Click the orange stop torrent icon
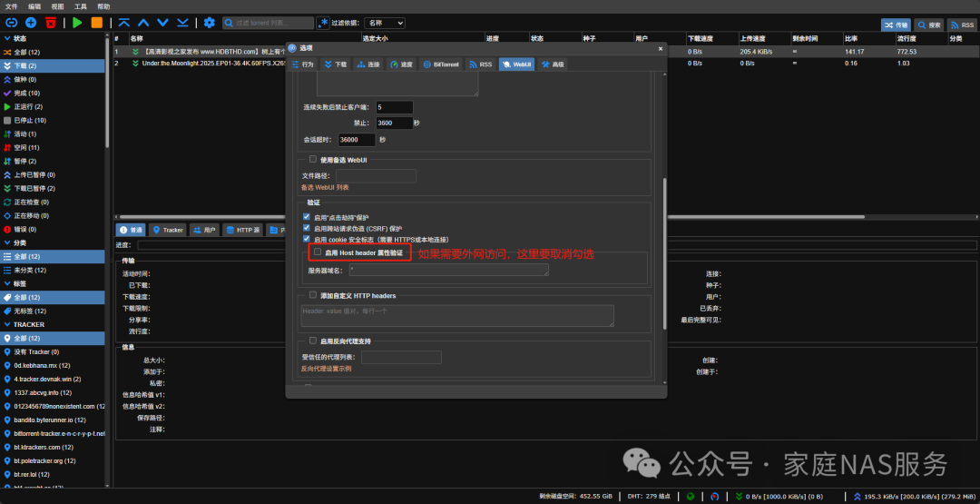The height and width of the screenshot is (504, 980). (x=97, y=23)
